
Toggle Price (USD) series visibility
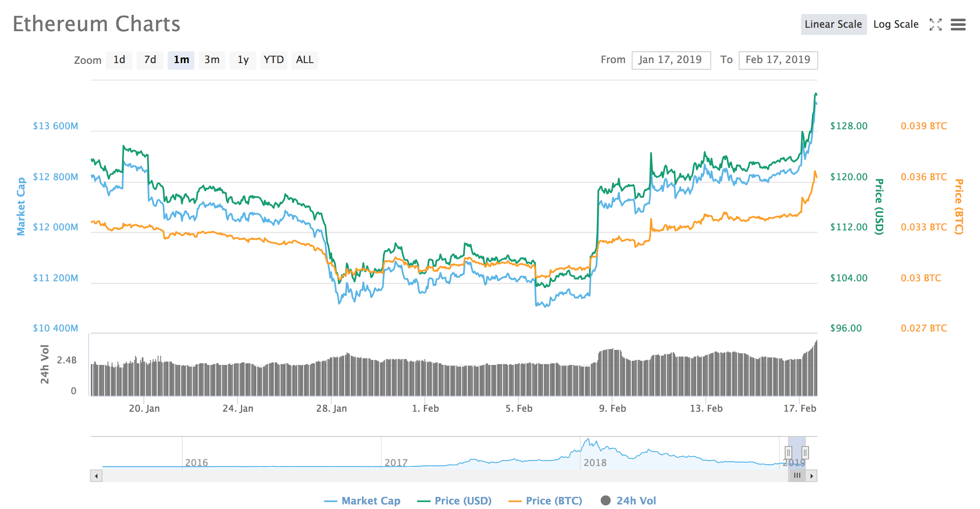454,501
